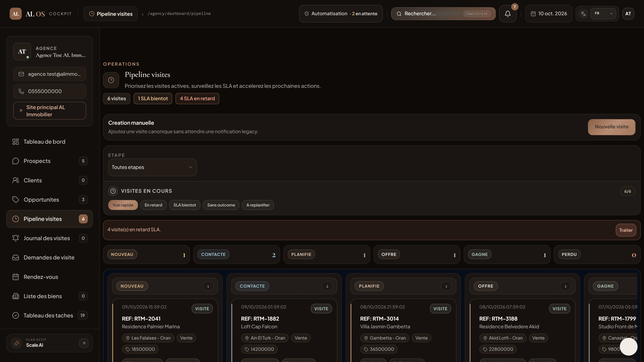The height and width of the screenshot is (362, 644).
Task: Click the 4 SLA en retard badge
Action: click(x=197, y=99)
